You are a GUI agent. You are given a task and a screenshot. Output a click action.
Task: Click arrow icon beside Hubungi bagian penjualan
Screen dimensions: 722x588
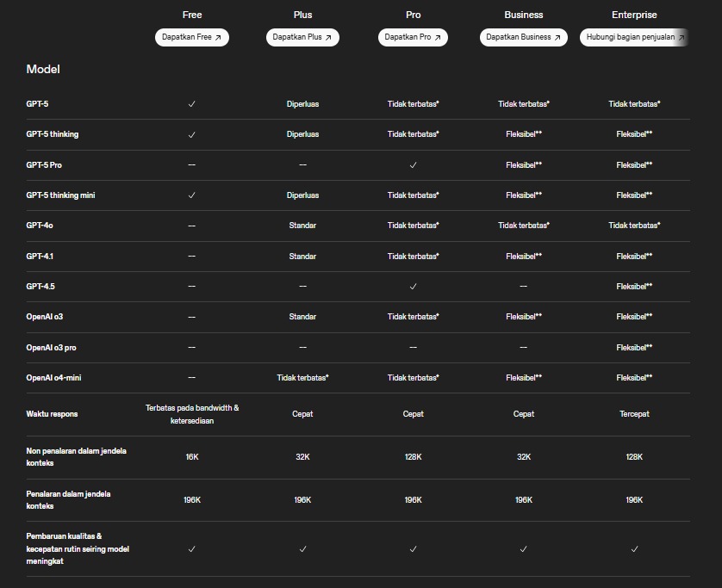[681, 38]
